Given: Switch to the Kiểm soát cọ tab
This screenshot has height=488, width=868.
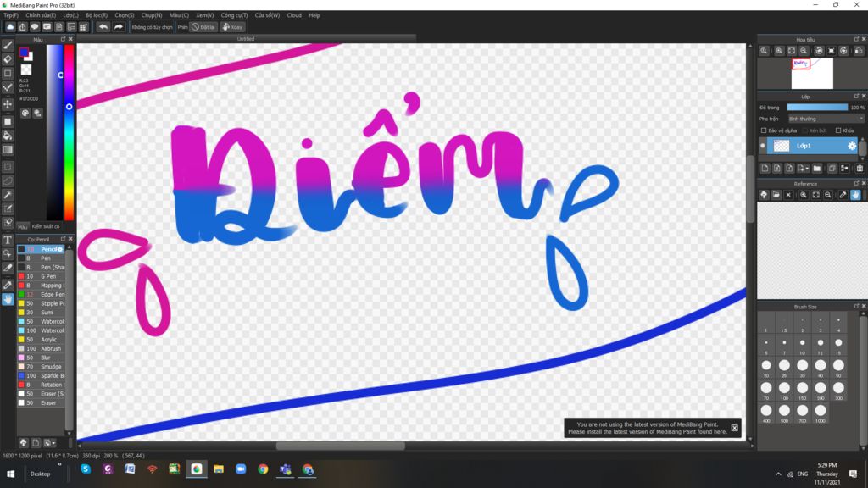Looking at the screenshot, I should (x=46, y=226).
